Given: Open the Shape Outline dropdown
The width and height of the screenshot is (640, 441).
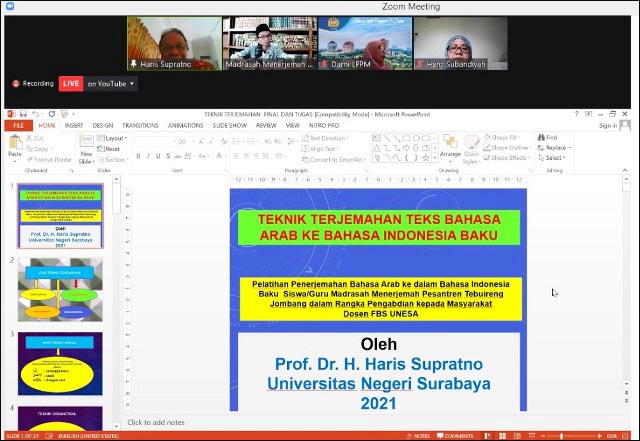Looking at the screenshot, I should [507, 147].
